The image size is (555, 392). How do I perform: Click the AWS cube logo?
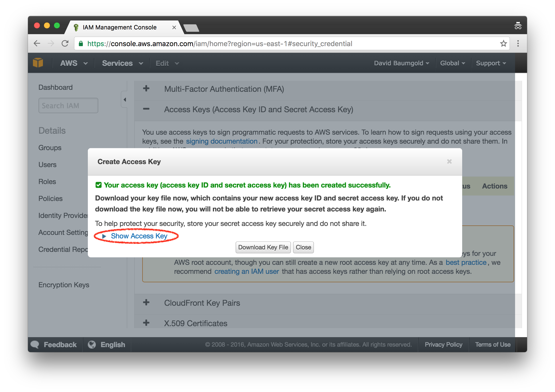point(38,63)
